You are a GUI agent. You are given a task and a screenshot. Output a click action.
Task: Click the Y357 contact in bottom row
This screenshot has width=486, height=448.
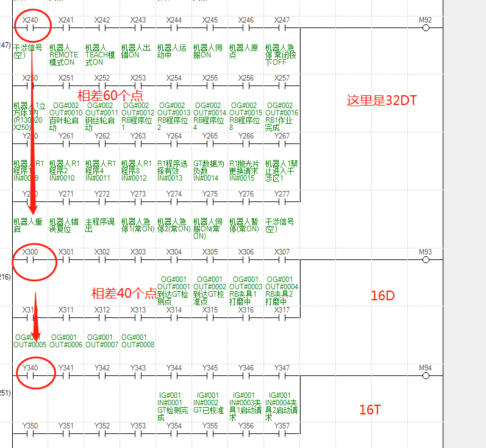pyautogui.click(x=282, y=434)
